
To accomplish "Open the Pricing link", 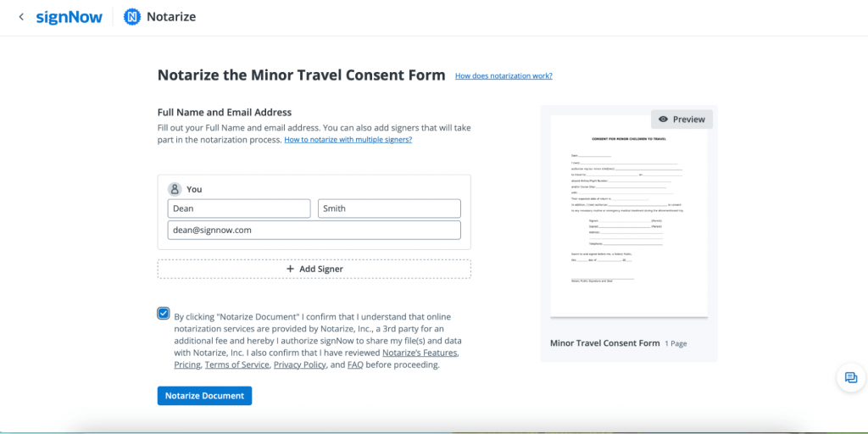I will [186, 365].
